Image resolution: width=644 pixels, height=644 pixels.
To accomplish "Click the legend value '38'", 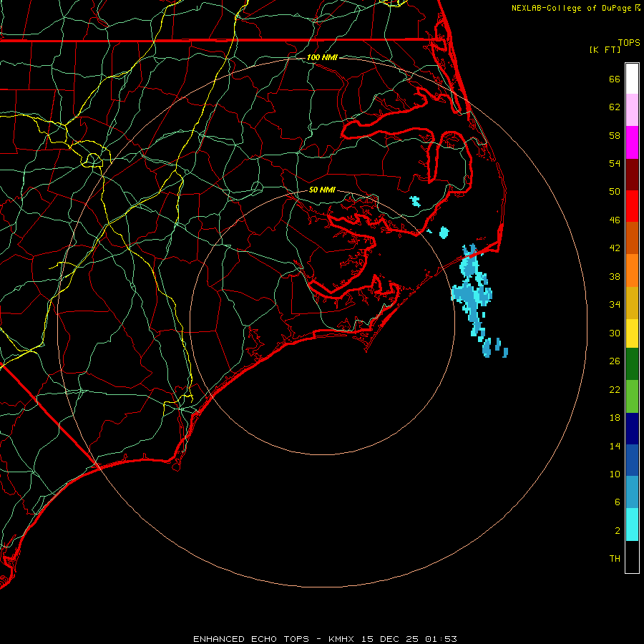I will pyautogui.click(x=615, y=276).
